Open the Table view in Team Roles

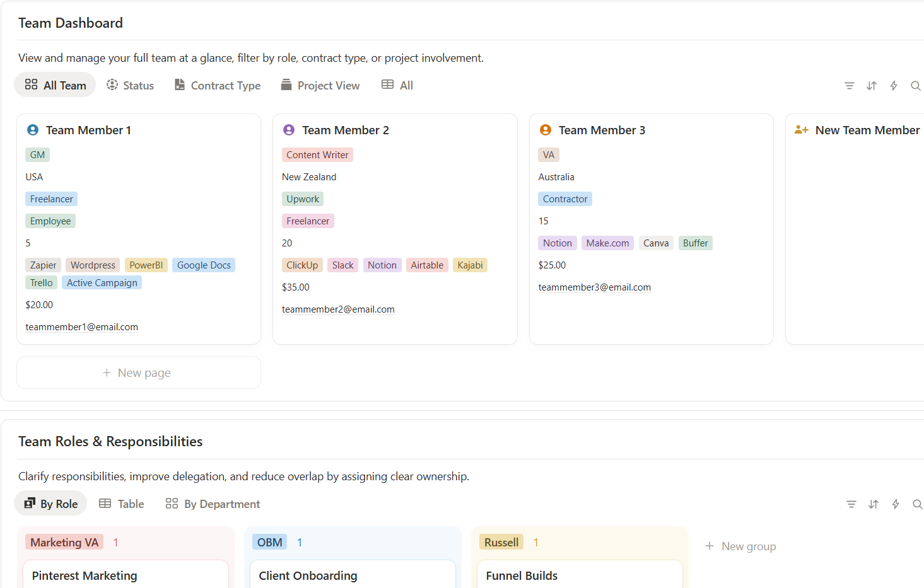[x=122, y=504]
